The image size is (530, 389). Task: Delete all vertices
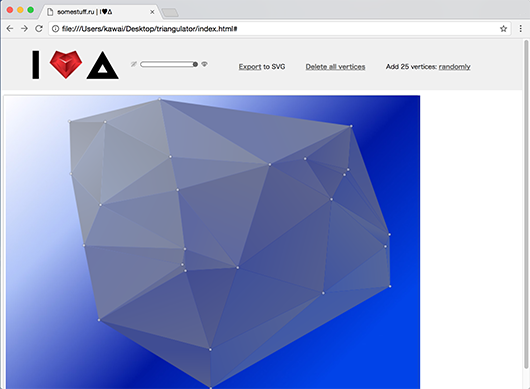click(335, 67)
